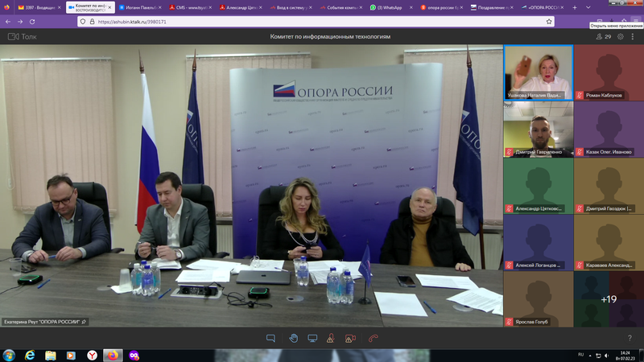Image resolution: width=644 pixels, height=362 pixels.
Task: Open Windows Start menu
Action: 9,355
